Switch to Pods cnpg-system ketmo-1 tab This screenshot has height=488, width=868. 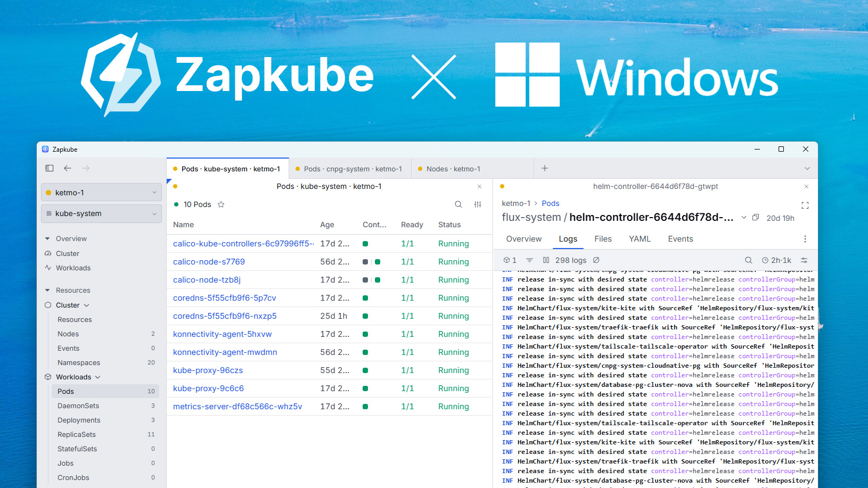(x=350, y=169)
